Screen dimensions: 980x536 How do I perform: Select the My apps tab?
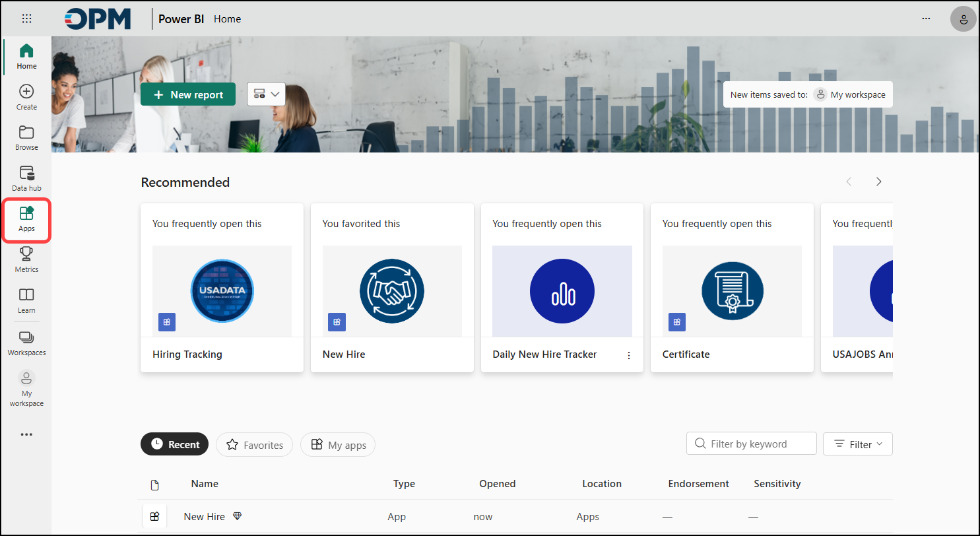(338, 444)
